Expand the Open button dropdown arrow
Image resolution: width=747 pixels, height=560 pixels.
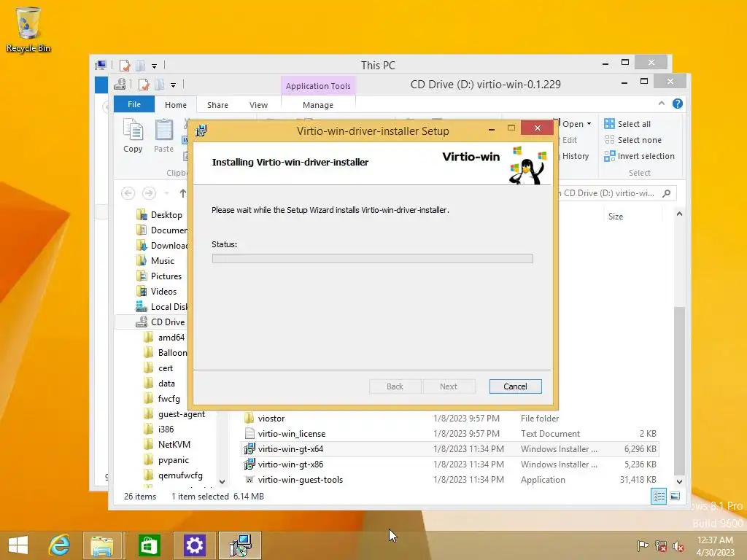pos(589,124)
